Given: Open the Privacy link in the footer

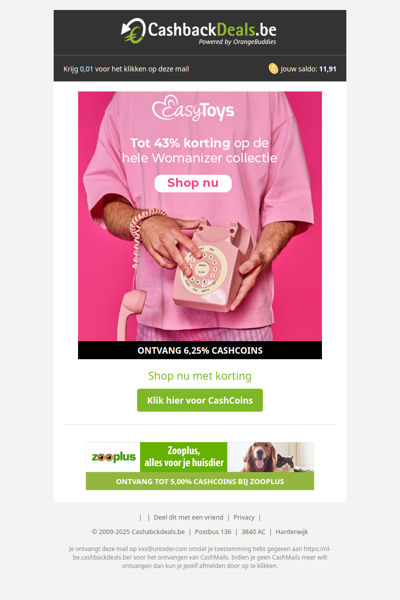Looking at the screenshot, I should 244,517.
